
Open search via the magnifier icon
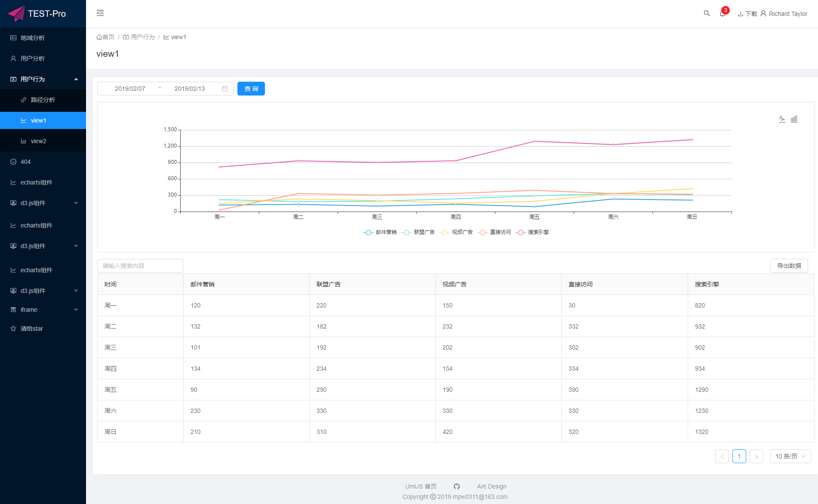[707, 13]
